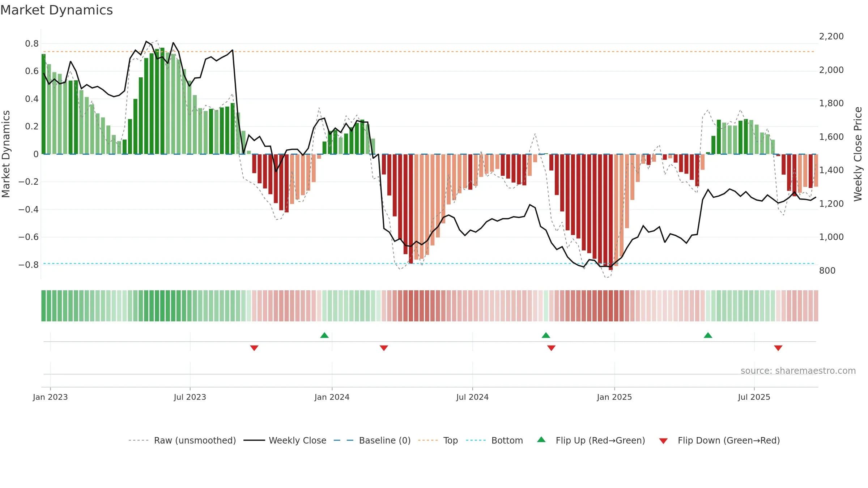
Task: Click the 0.8 left axis label
Action: click(32, 44)
